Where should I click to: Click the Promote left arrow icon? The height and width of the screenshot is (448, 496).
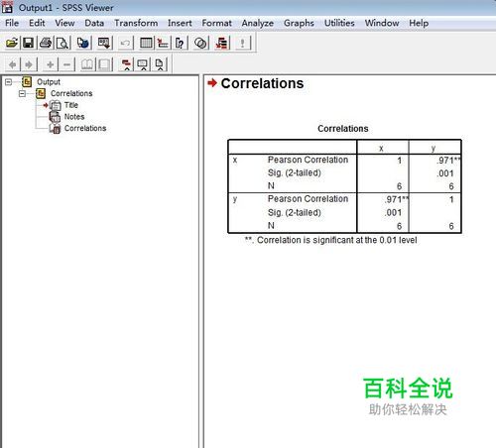[x=12, y=64]
